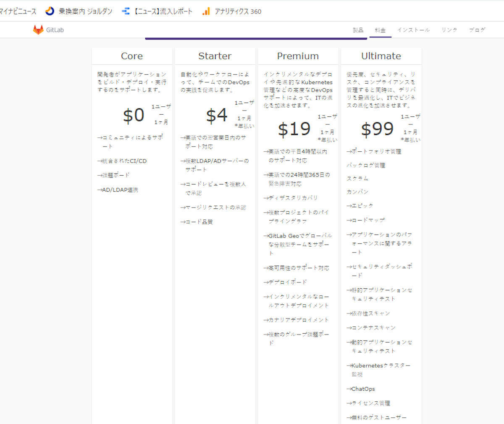Open the GitLab Geo feature link
This screenshot has height=424, width=504.
tap(297, 244)
